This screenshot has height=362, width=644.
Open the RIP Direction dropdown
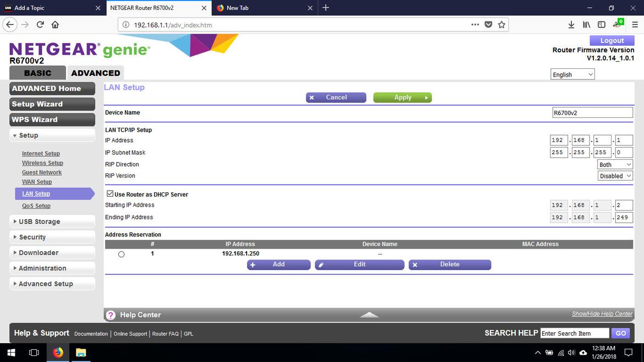[x=615, y=165]
